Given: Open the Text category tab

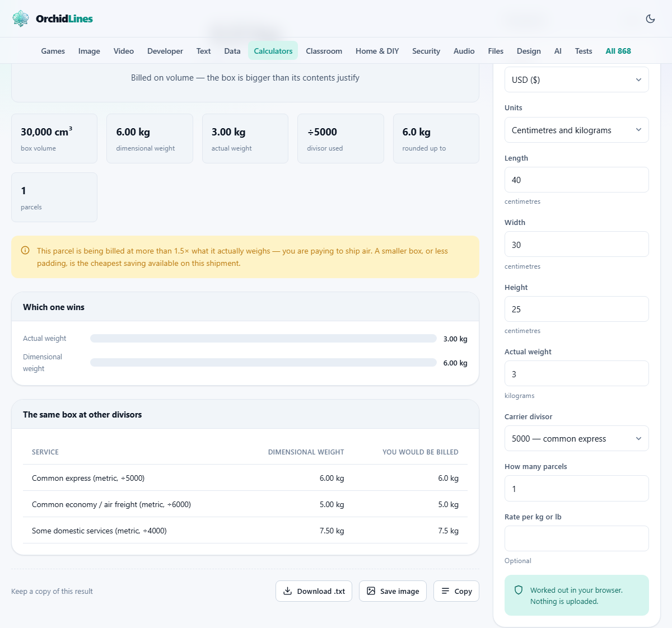Looking at the screenshot, I should (204, 51).
